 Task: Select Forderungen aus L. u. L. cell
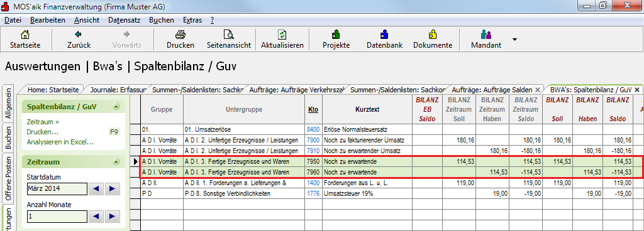[367, 183]
